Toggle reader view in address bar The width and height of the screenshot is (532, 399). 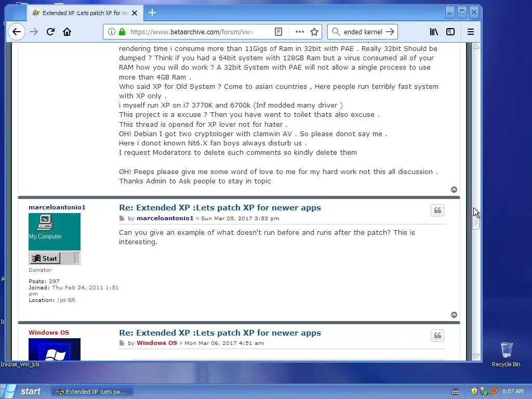[x=278, y=32]
